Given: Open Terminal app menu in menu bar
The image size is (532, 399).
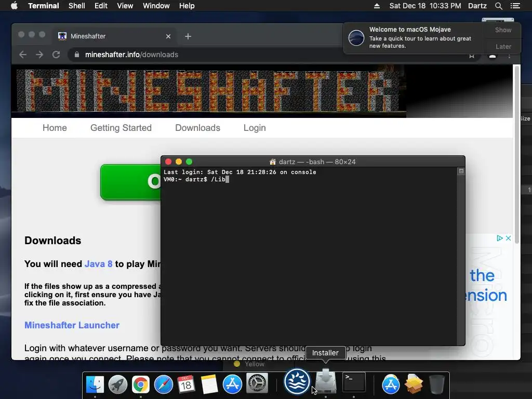Looking at the screenshot, I should 44,6.
